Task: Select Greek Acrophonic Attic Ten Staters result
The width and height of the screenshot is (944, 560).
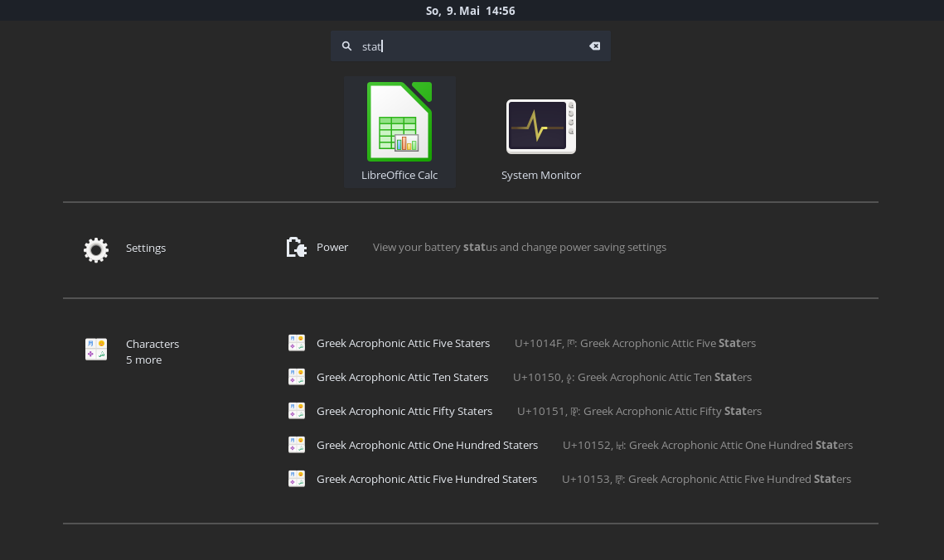Action: (x=402, y=377)
